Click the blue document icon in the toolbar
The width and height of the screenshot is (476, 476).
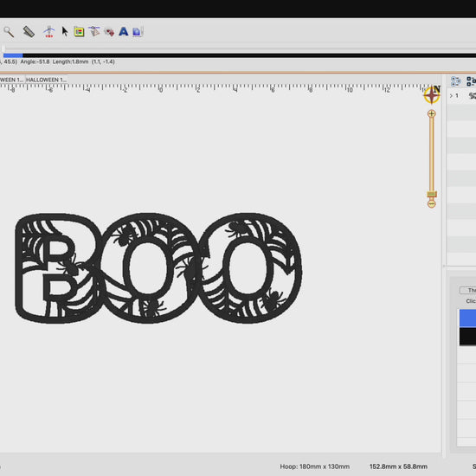(x=138, y=32)
